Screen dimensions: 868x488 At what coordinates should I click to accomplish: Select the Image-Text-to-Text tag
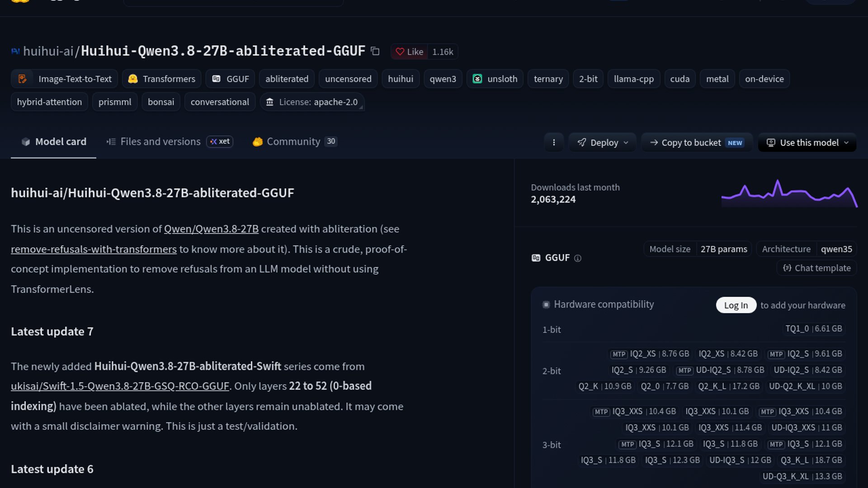[64, 79]
